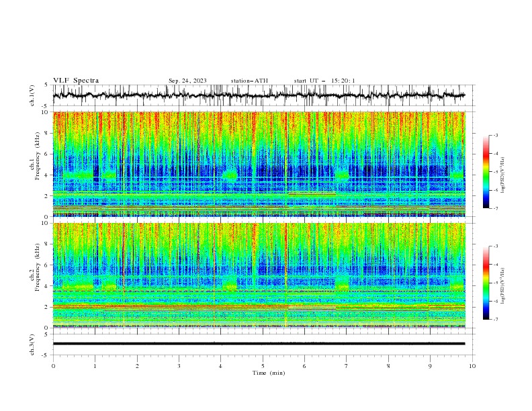Click the ch.1 spectrogram panel
This screenshot has height=411, width=532.
(259, 164)
